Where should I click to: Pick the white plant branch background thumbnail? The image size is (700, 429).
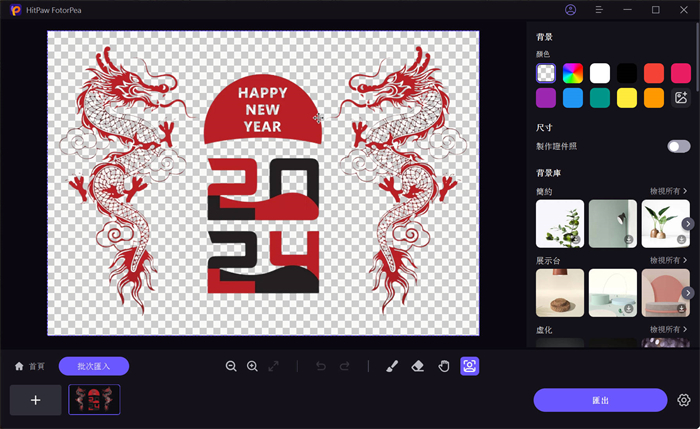click(x=560, y=224)
